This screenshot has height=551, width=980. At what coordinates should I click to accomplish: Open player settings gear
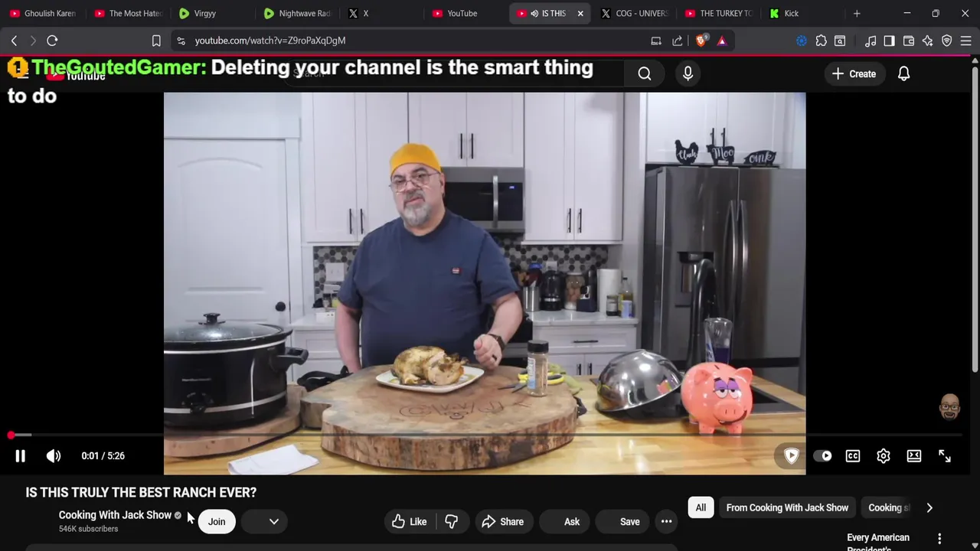(x=884, y=456)
